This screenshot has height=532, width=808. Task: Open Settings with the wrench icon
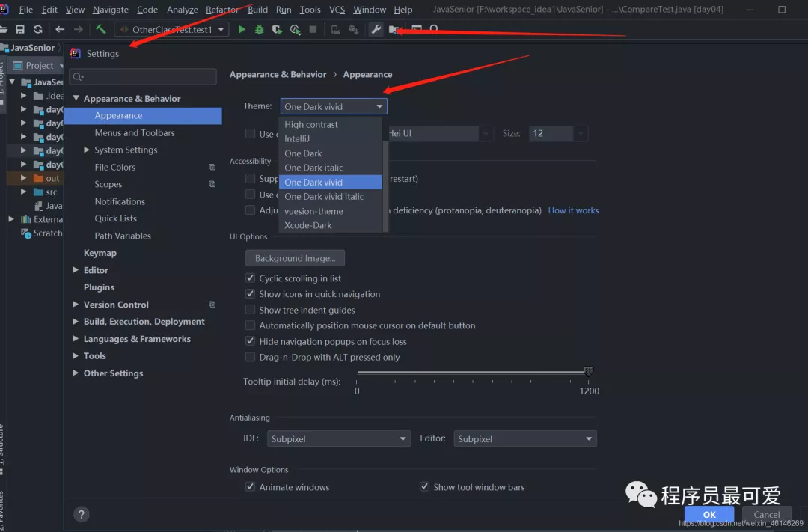click(376, 29)
